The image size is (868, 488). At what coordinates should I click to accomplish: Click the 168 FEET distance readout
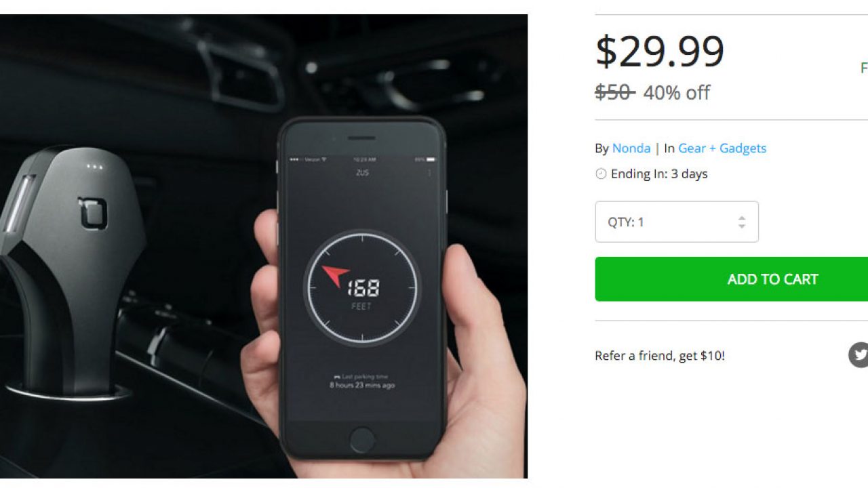point(363,293)
